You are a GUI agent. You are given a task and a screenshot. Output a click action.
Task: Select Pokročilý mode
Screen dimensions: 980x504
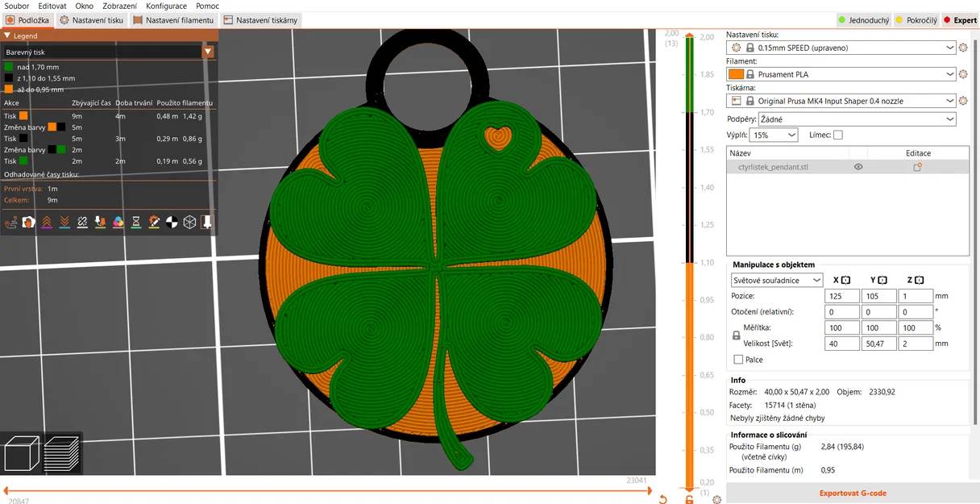pos(916,19)
